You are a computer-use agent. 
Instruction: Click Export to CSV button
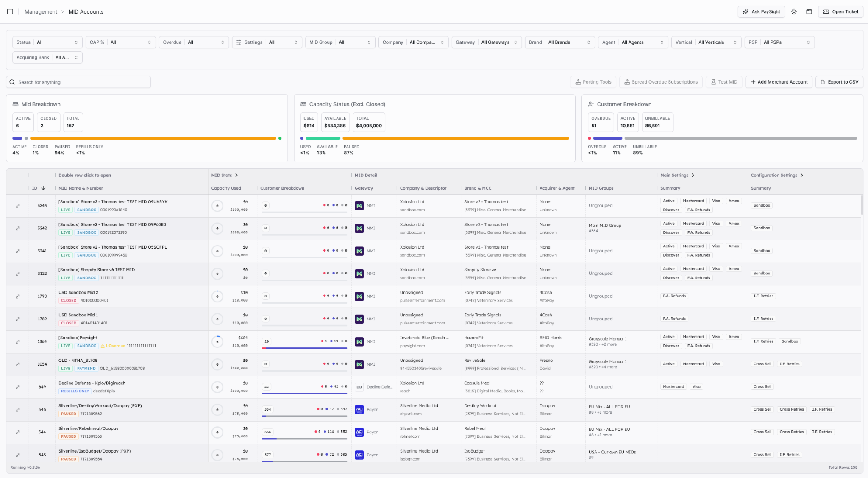(x=839, y=82)
